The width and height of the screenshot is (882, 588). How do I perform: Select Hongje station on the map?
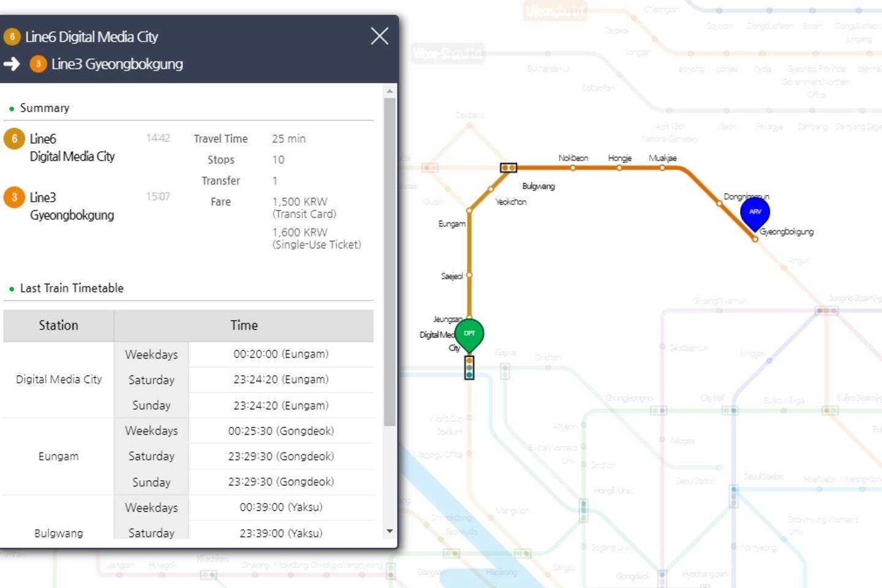[619, 167]
